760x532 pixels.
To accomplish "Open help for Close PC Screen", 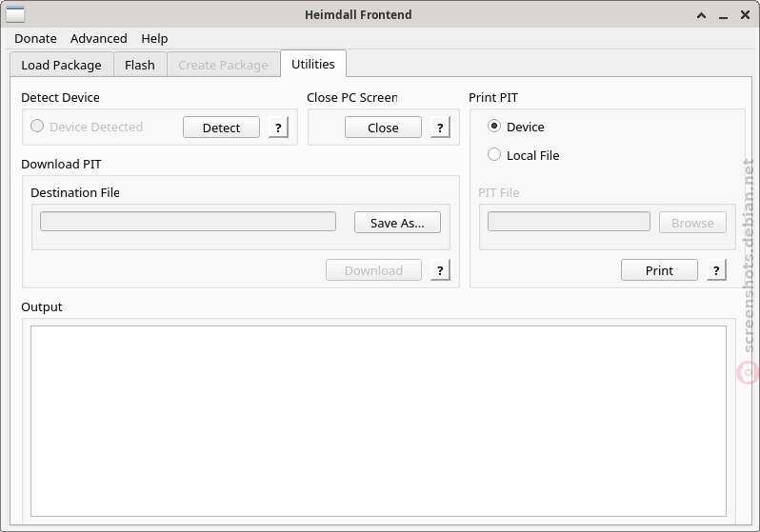I will [440, 128].
